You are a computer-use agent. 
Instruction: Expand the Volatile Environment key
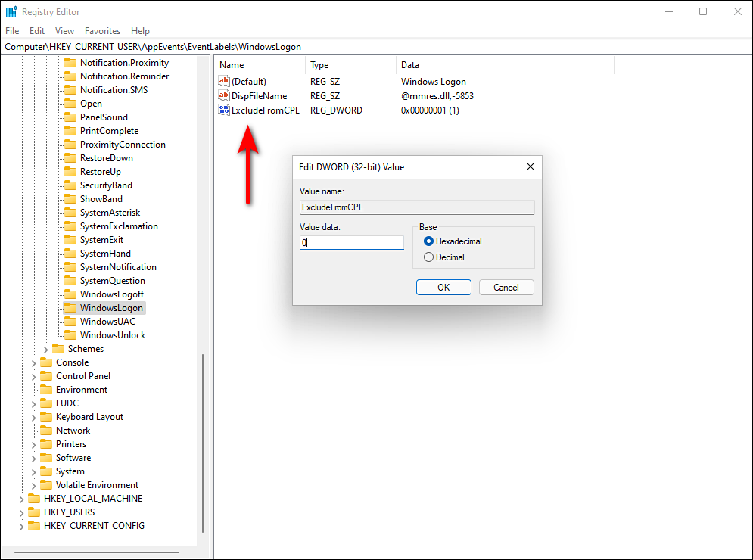(x=33, y=486)
